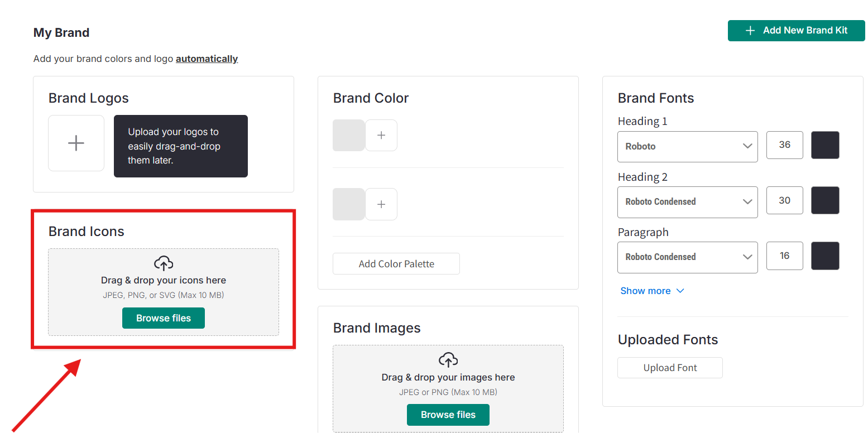Click the Heading 1 font size field
This screenshot has height=433, width=868.
[784, 145]
